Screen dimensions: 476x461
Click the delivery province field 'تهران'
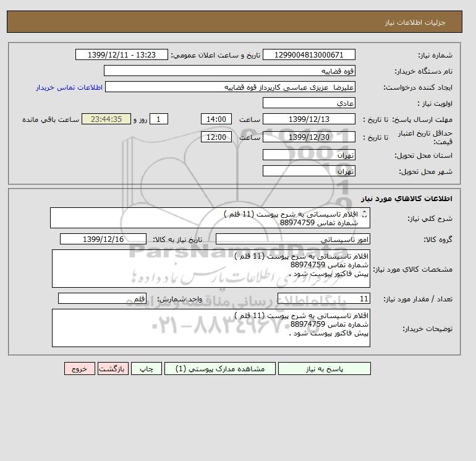[308, 155]
